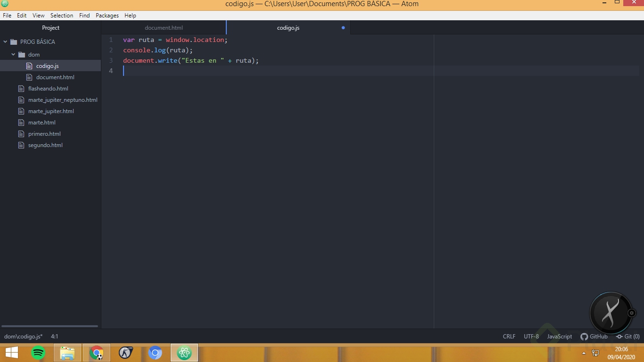Open marte_jupiter.html file
Screen dimensions: 644x362
point(51,111)
